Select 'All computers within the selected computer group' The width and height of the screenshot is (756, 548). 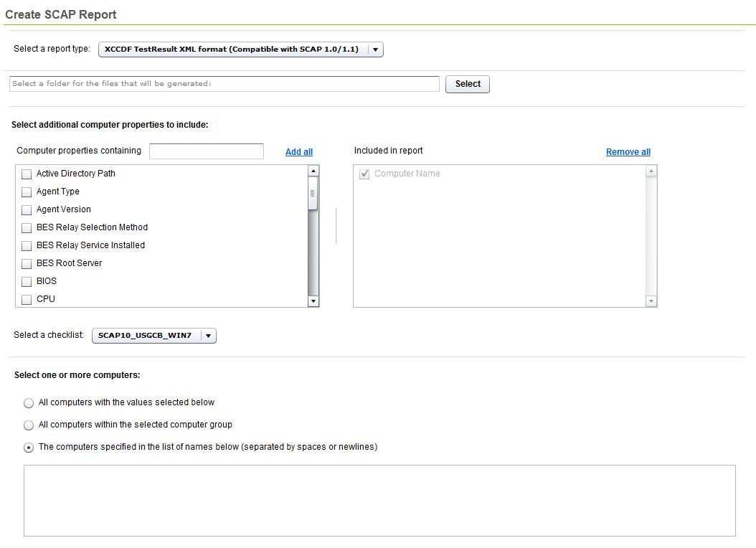(x=28, y=425)
